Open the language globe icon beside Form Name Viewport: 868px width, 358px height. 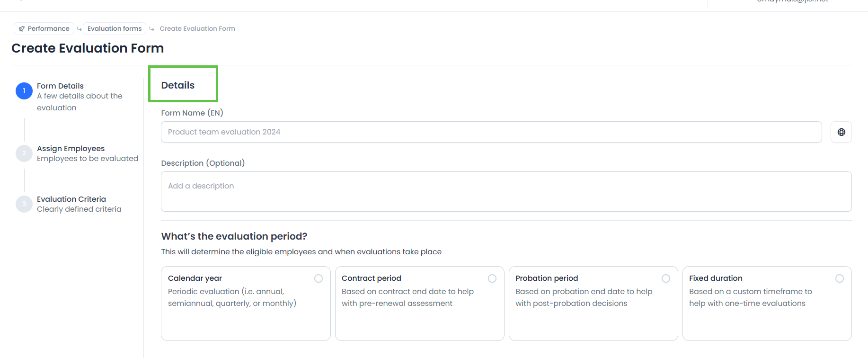click(841, 132)
